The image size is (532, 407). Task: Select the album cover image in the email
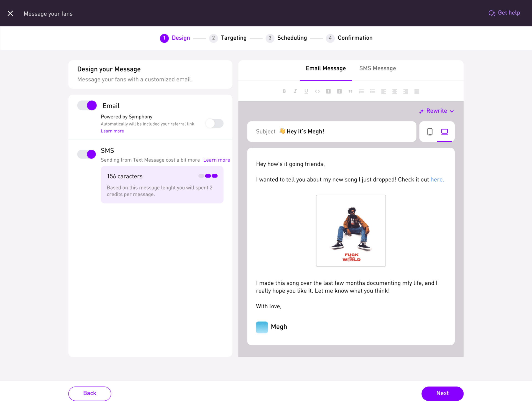351,231
